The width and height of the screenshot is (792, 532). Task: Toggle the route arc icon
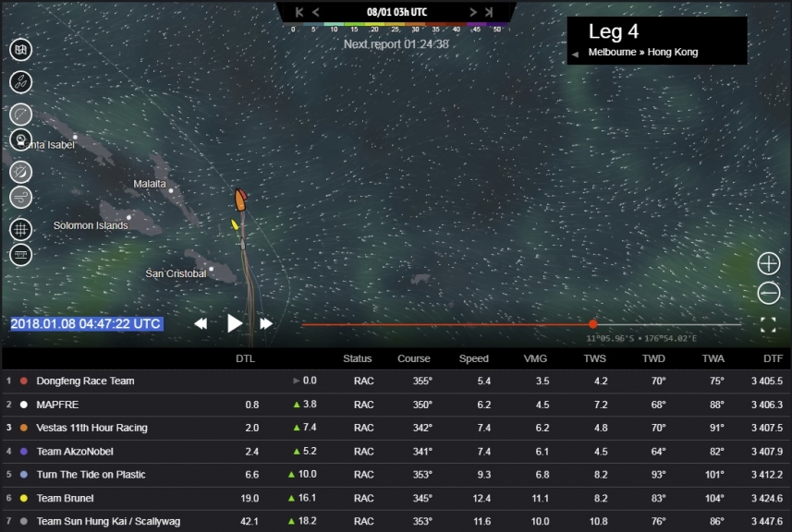point(20,115)
